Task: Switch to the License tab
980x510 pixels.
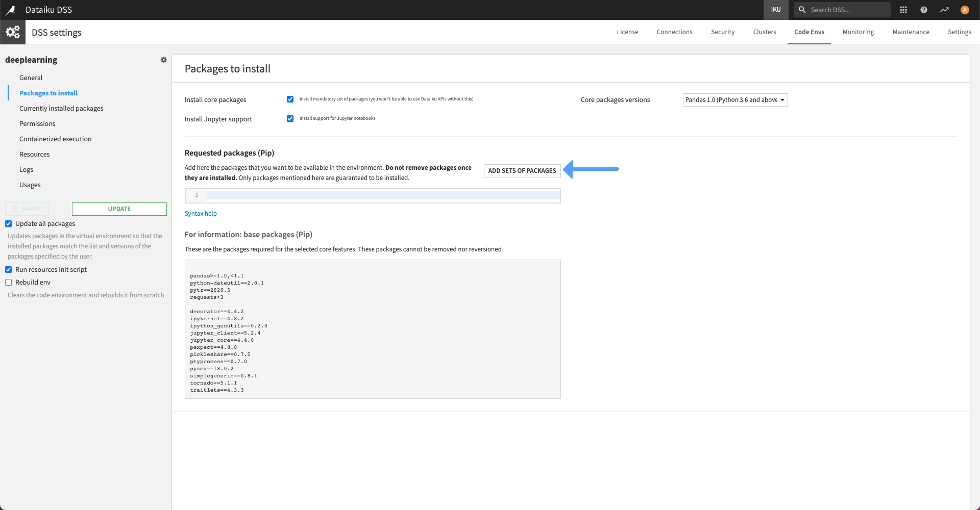Action: tap(627, 32)
